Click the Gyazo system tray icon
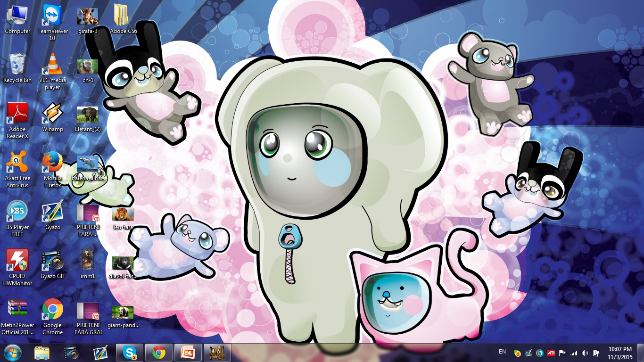The width and height of the screenshot is (644, 362). point(528,353)
